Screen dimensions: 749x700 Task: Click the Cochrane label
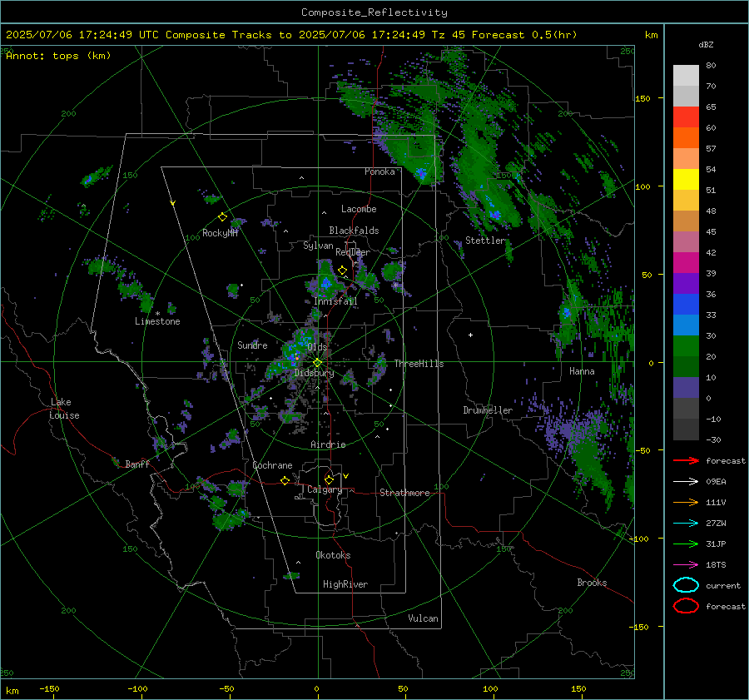[272, 465]
